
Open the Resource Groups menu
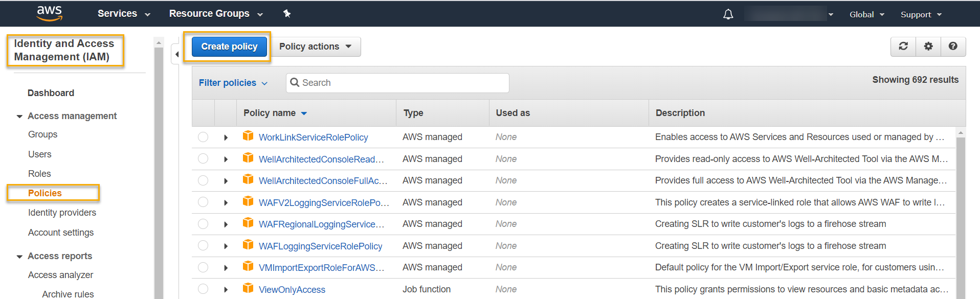click(x=216, y=14)
